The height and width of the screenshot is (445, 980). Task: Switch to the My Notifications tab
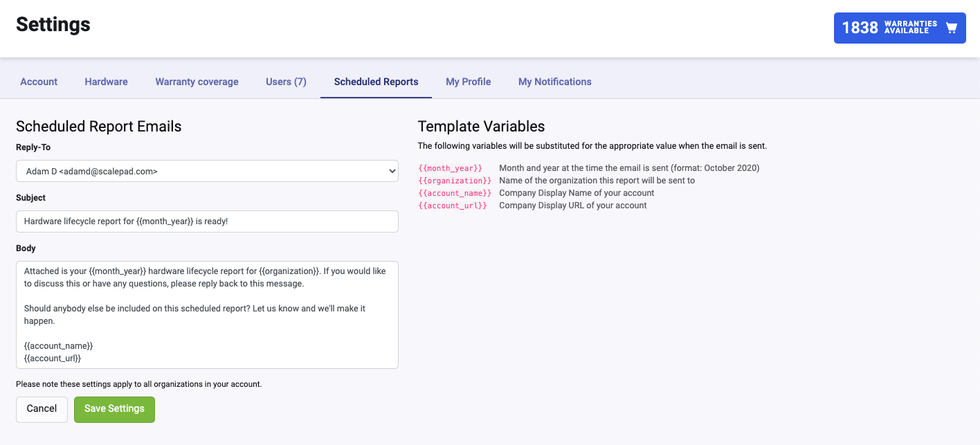click(x=555, y=82)
